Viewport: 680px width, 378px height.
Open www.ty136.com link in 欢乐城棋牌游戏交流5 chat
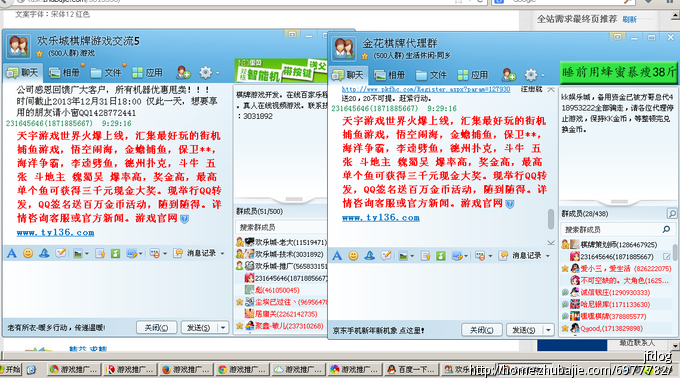point(56,233)
